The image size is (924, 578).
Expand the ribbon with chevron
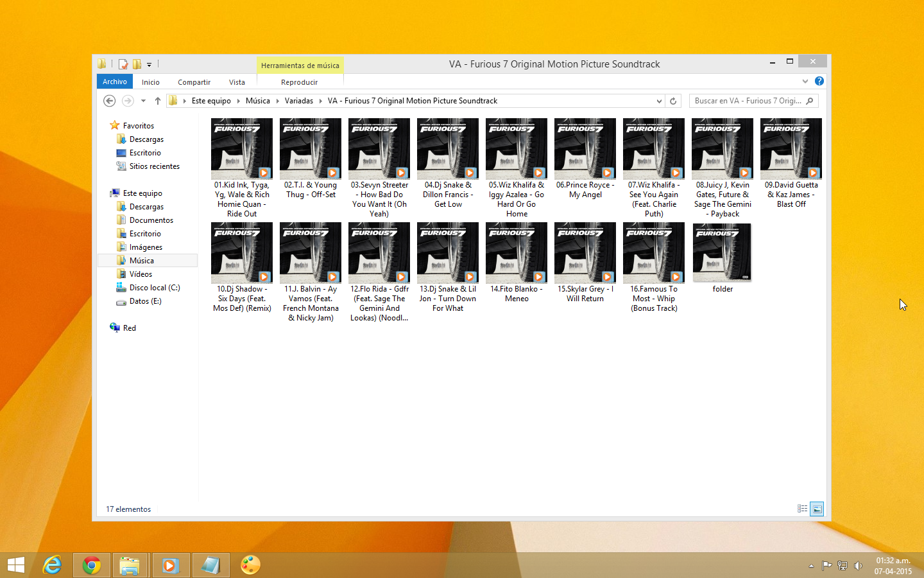click(x=805, y=81)
